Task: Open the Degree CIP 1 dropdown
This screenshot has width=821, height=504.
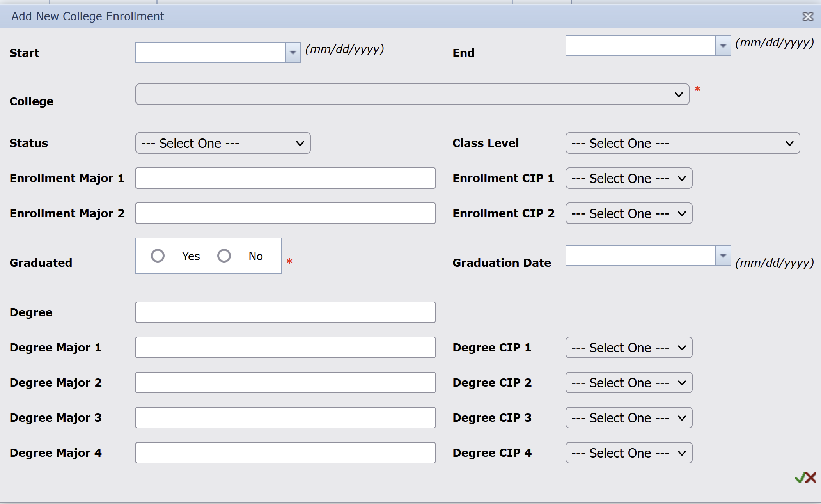Action: click(628, 348)
